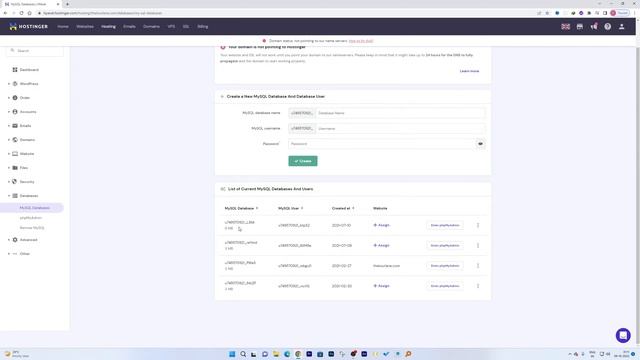Go to VPS in top navigation
640x360 pixels.
pos(171,27)
